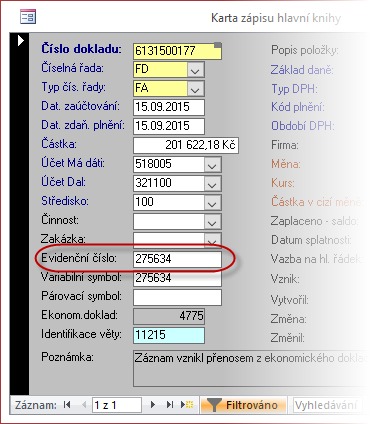Click the Kód plnění label

click(x=298, y=107)
